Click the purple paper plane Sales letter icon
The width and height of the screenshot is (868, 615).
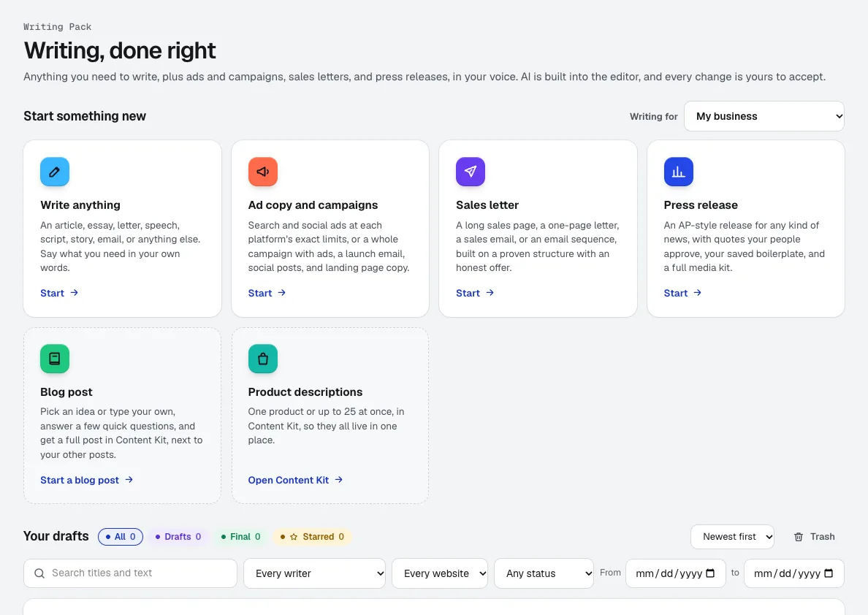pyautogui.click(x=471, y=172)
